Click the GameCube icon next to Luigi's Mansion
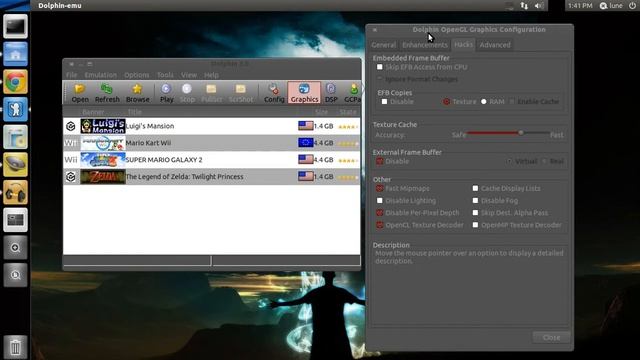 click(71, 126)
